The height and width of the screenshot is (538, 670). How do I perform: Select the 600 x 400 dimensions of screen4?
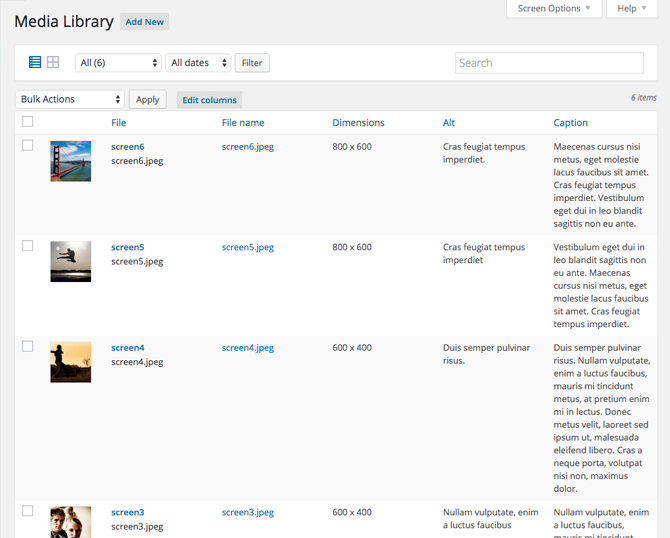(x=352, y=348)
